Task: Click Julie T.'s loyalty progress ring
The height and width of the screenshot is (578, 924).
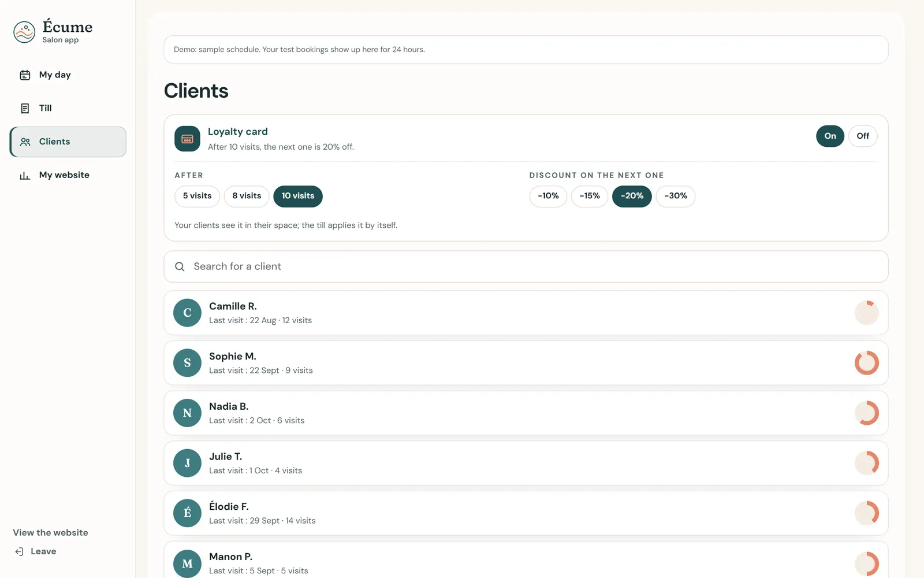Action: coord(867,463)
